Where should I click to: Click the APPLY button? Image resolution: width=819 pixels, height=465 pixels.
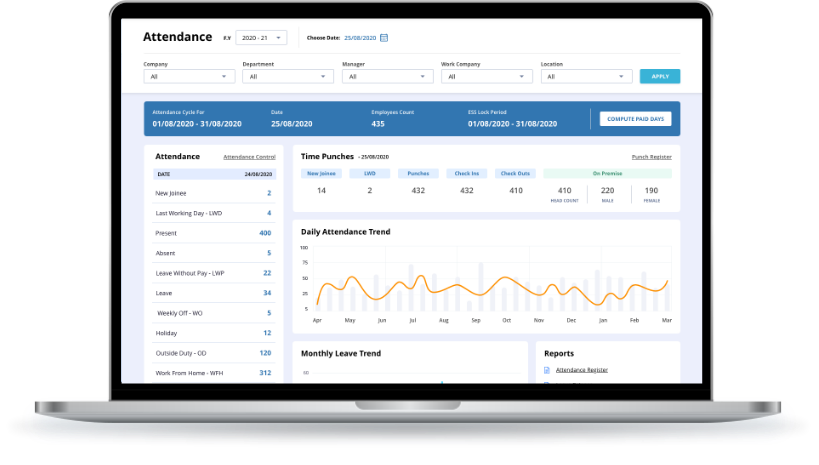660,76
